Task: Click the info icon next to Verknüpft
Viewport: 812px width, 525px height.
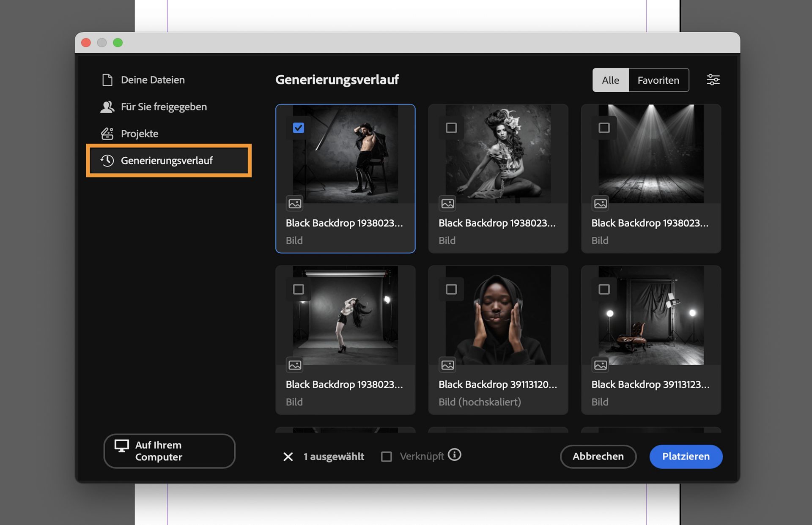Action: [454, 455]
